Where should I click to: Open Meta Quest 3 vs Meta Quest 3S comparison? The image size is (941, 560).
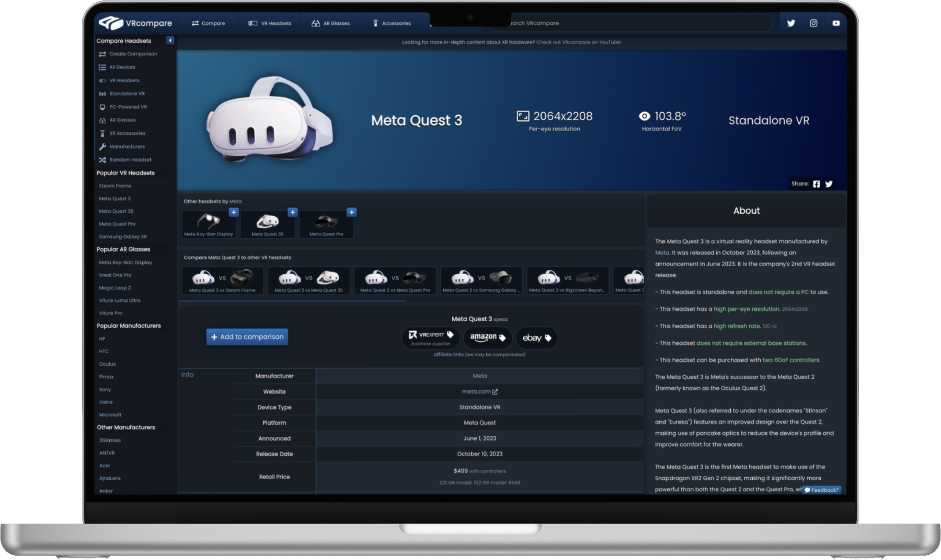click(x=309, y=281)
